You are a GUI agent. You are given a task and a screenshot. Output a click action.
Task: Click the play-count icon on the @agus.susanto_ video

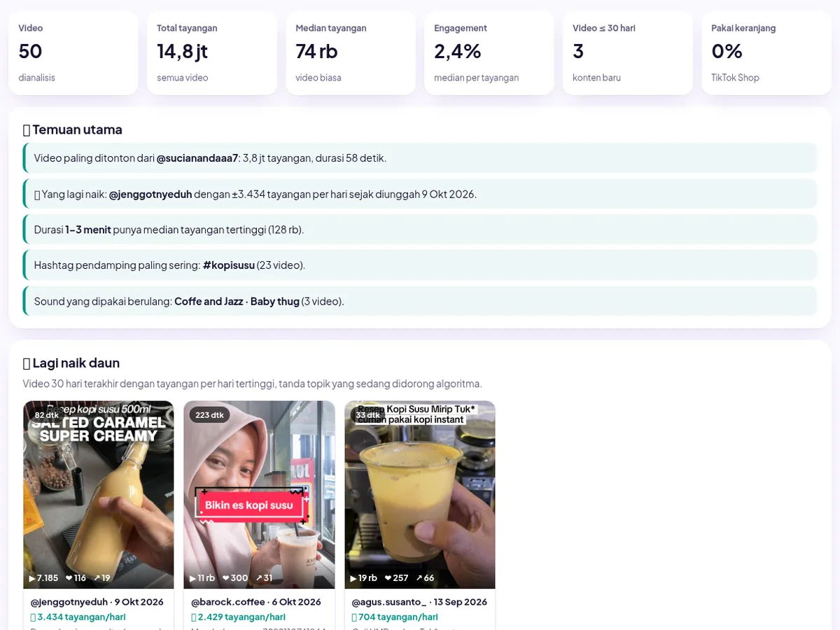point(353,578)
